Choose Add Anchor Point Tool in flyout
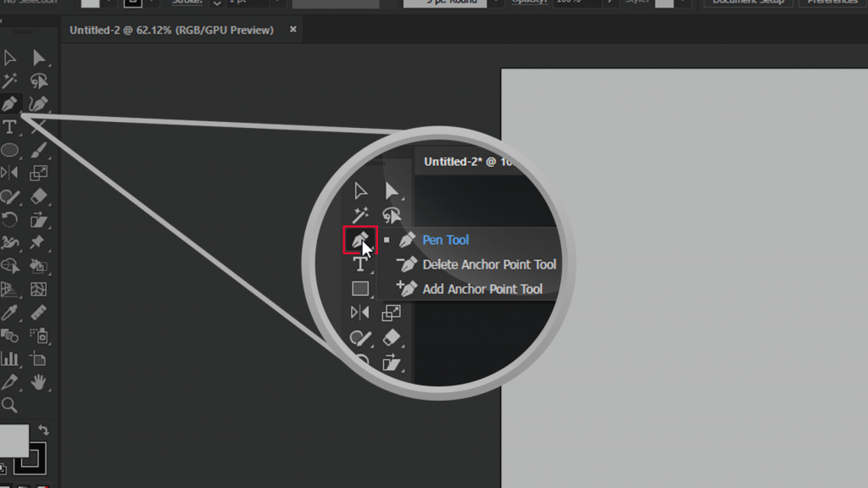The height and width of the screenshot is (488, 868). click(x=482, y=289)
